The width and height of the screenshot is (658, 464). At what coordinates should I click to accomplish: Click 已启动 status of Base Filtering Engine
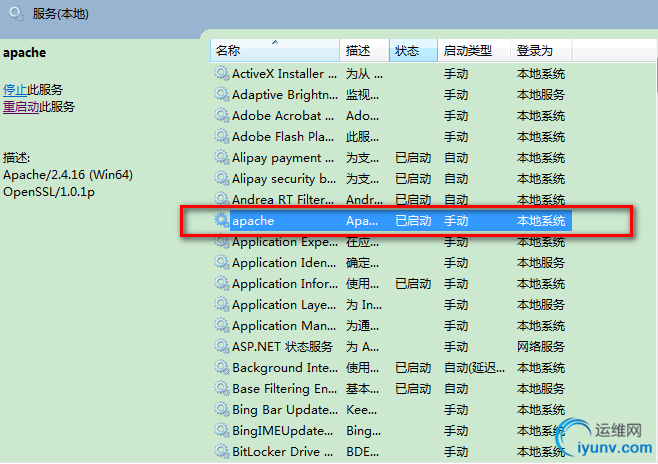tap(413, 389)
